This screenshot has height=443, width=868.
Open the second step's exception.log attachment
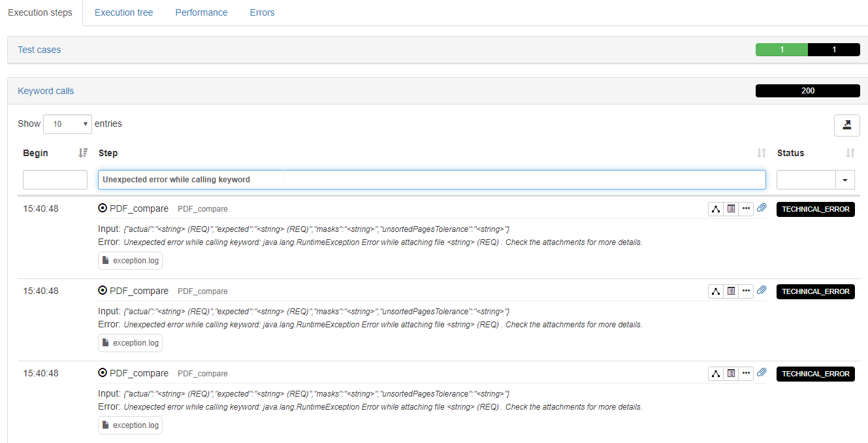pyautogui.click(x=131, y=343)
